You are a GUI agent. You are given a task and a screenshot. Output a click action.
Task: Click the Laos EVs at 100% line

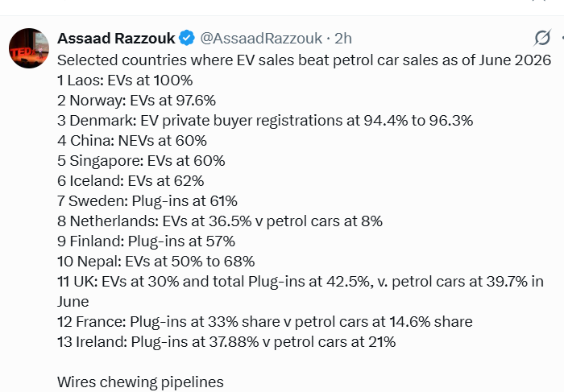125,80
